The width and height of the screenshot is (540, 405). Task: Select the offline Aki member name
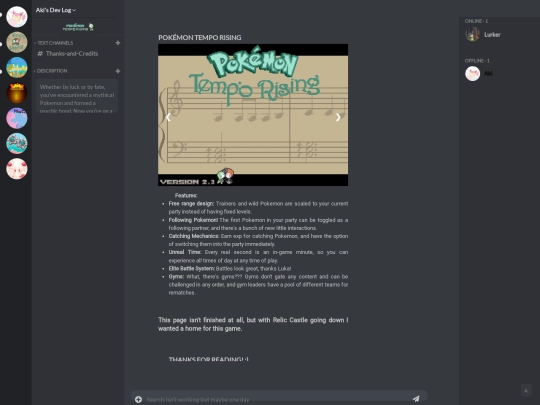488,73
